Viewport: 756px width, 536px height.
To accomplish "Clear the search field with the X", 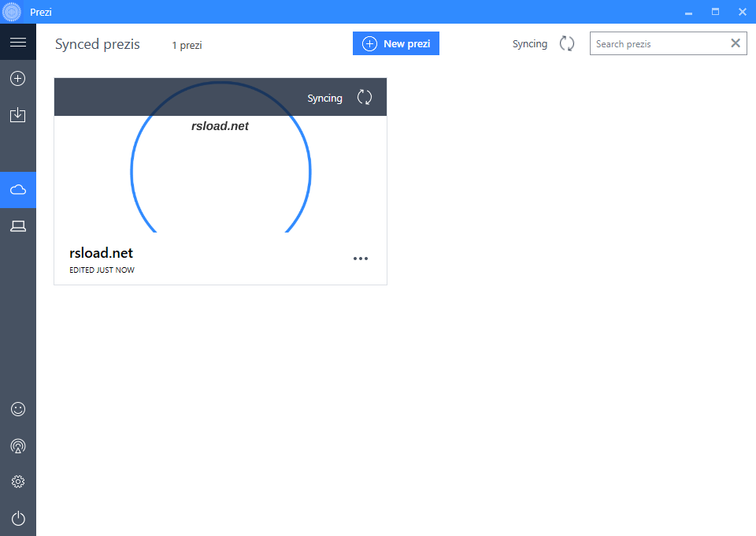I will click(x=736, y=43).
